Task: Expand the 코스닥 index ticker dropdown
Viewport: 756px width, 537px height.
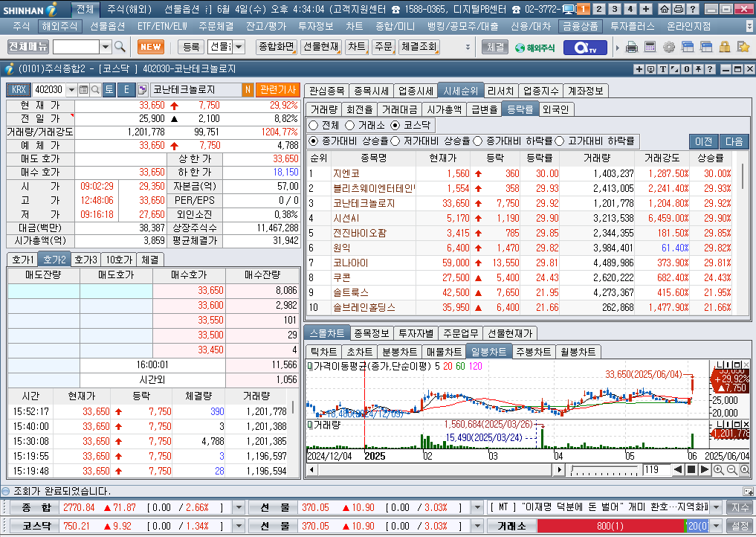Action: (x=239, y=526)
